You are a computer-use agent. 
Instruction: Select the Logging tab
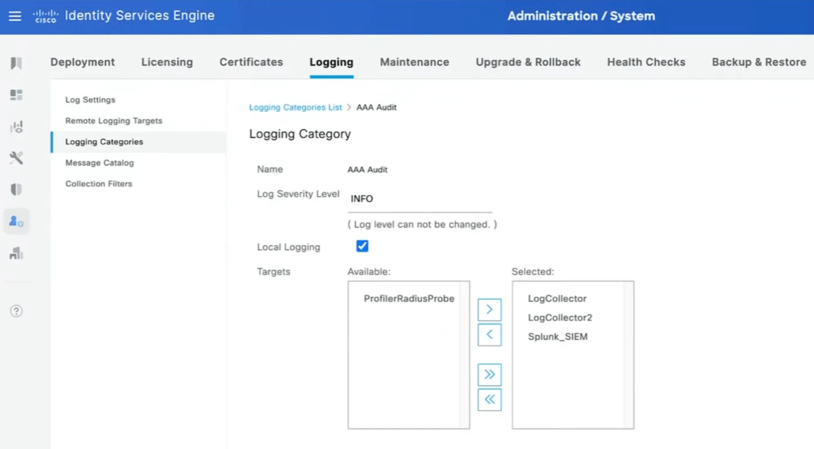[332, 62]
